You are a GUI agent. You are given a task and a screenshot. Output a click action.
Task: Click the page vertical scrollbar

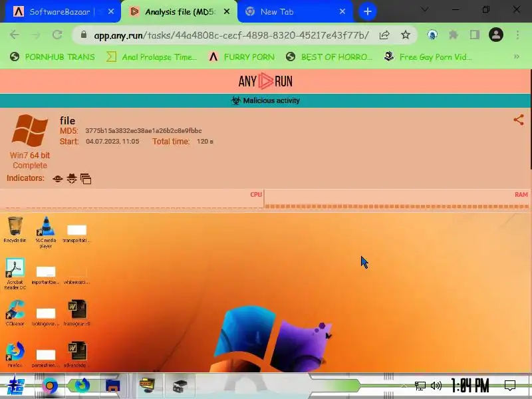click(531, 119)
